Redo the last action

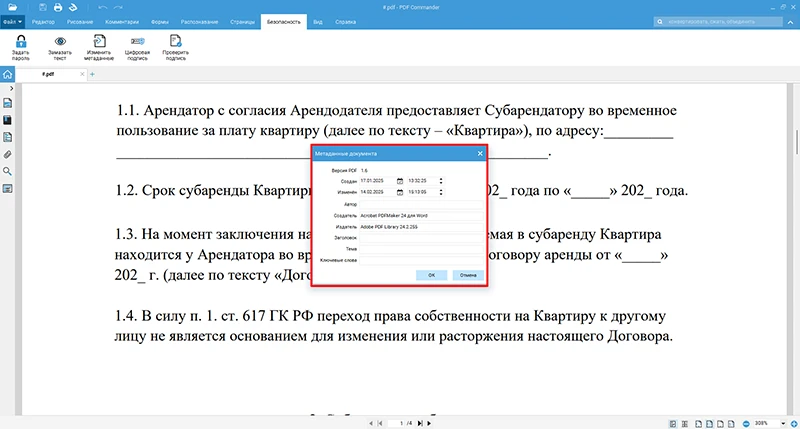tap(118, 7)
